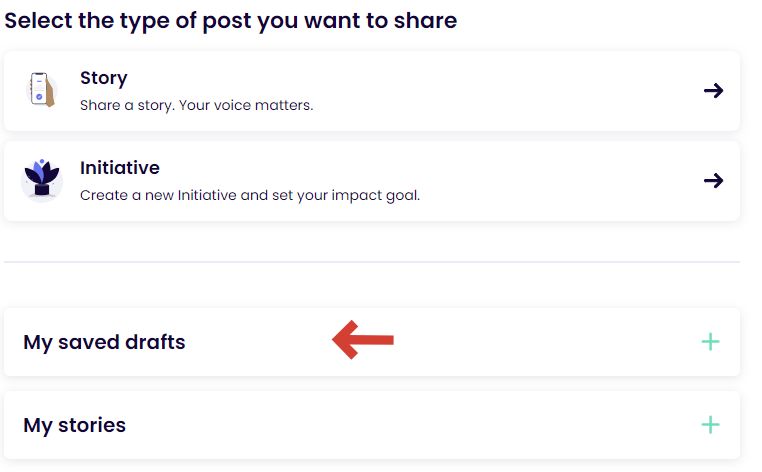Click the red arrow pointing at saved drafts

coord(363,341)
